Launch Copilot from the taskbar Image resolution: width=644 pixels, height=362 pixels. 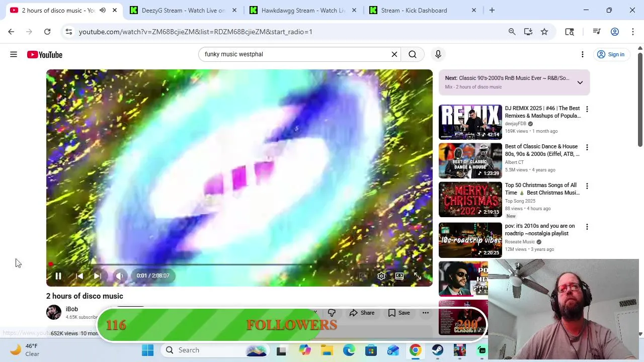[305, 350]
